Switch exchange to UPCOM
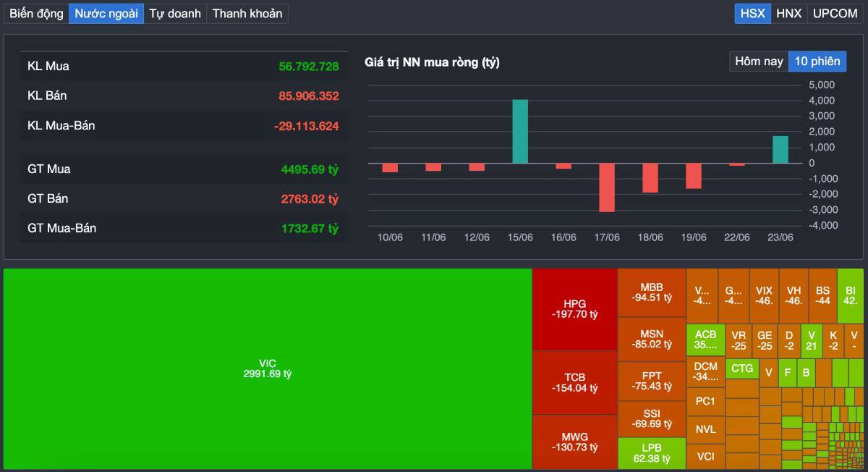The image size is (868, 472). (835, 13)
